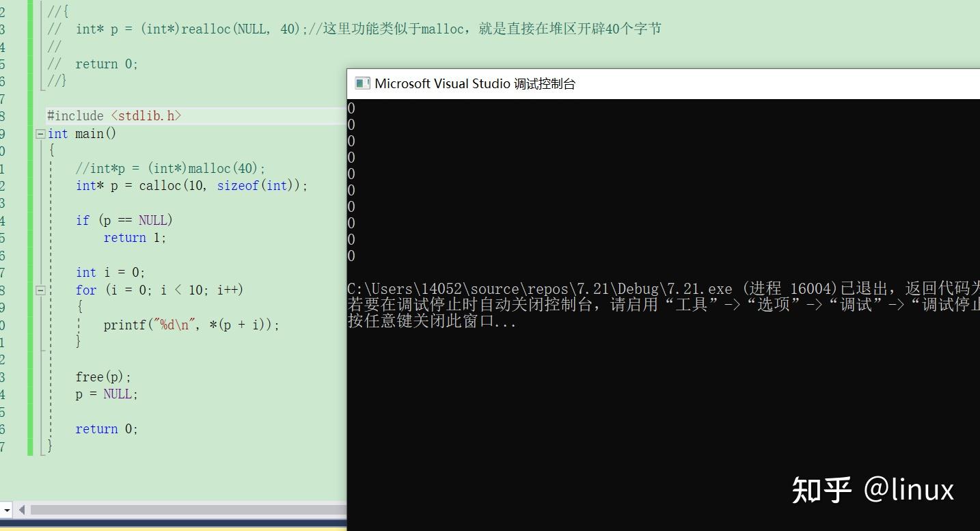Select the NULL keyword in p = NULL
980x531 pixels.
tap(118, 394)
